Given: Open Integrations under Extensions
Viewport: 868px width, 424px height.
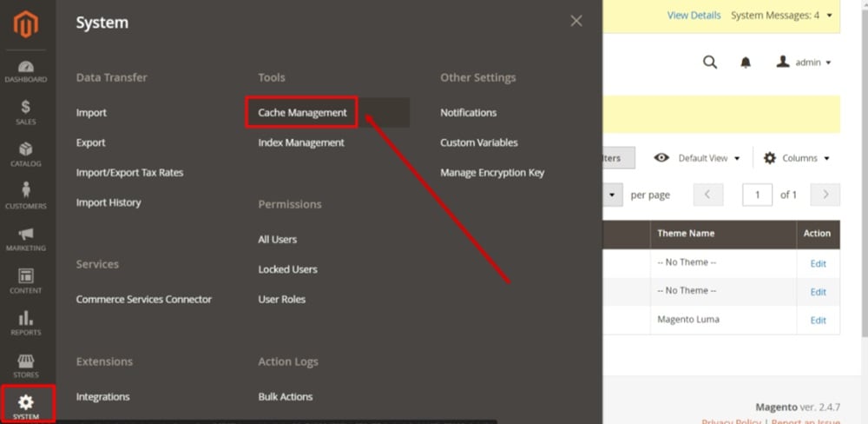Looking at the screenshot, I should tap(103, 397).
